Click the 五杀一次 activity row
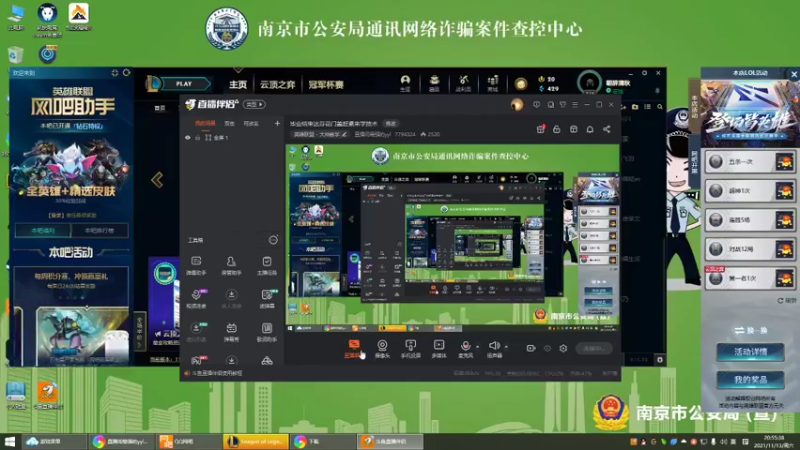Screen dimensions: 800x450 click(750, 162)
